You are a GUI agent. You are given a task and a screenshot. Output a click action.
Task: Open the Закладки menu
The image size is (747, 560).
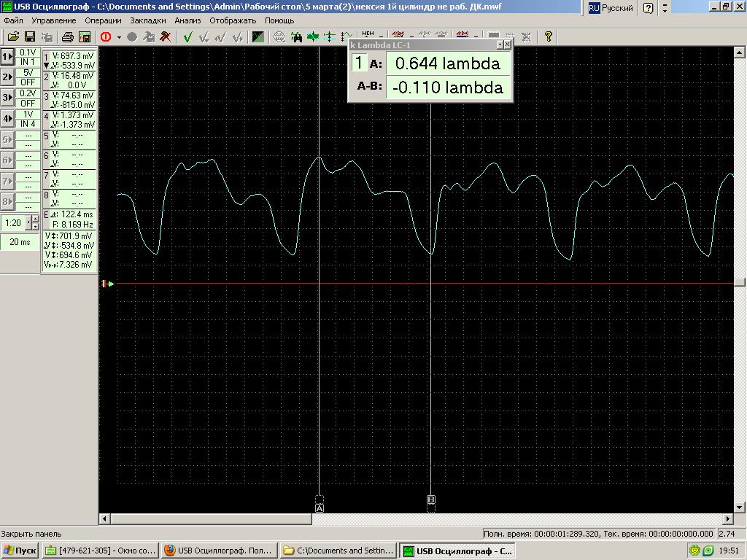point(147,20)
